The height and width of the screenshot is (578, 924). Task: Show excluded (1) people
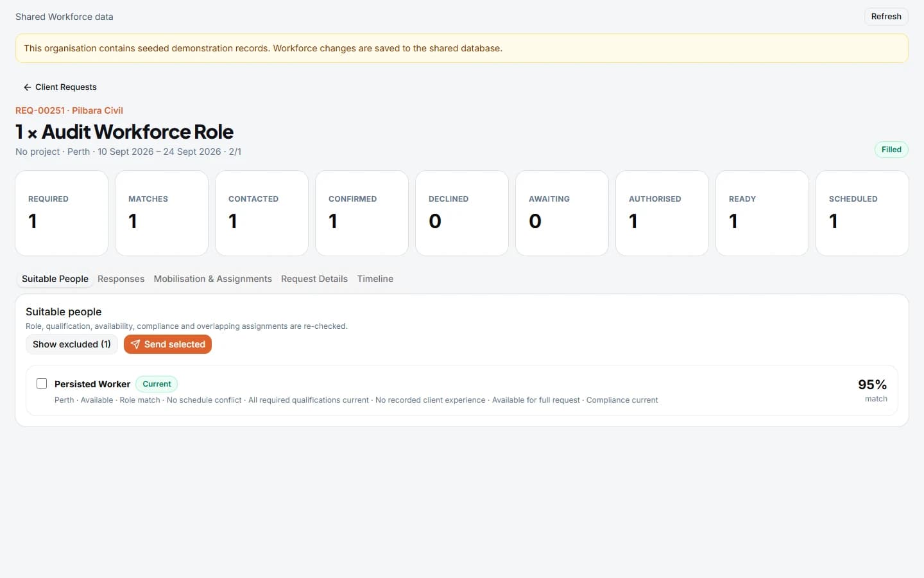coord(72,344)
